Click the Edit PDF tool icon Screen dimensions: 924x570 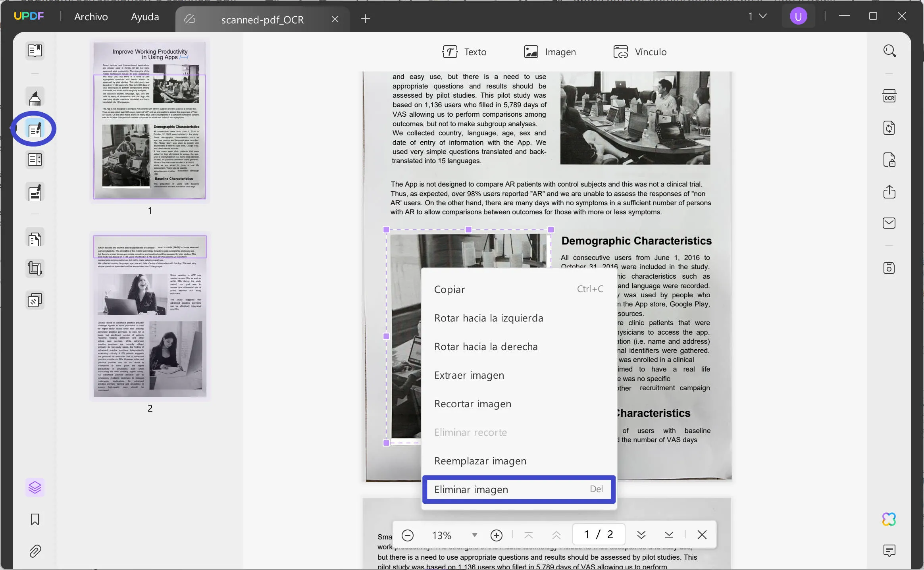pos(35,129)
